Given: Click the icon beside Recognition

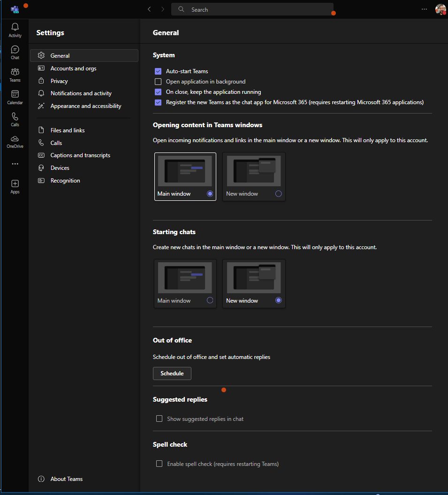Looking at the screenshot, I should pos(41,180).
